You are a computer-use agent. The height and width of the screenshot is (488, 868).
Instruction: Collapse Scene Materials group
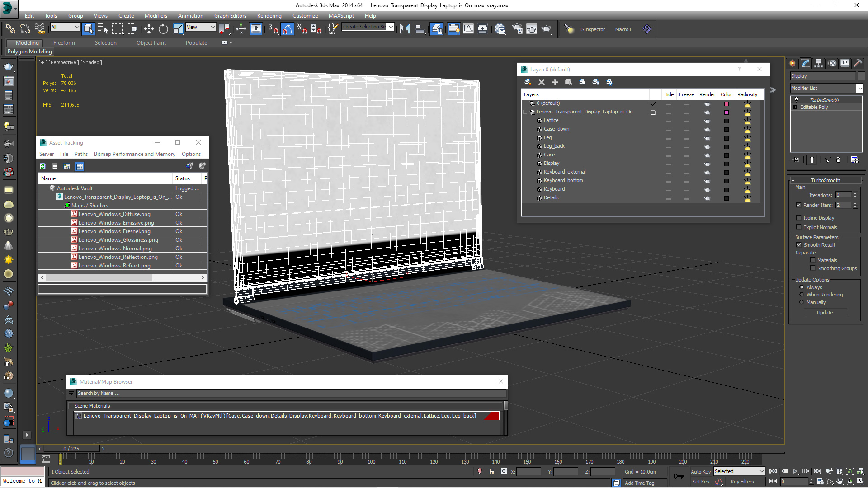click(71, 406)
